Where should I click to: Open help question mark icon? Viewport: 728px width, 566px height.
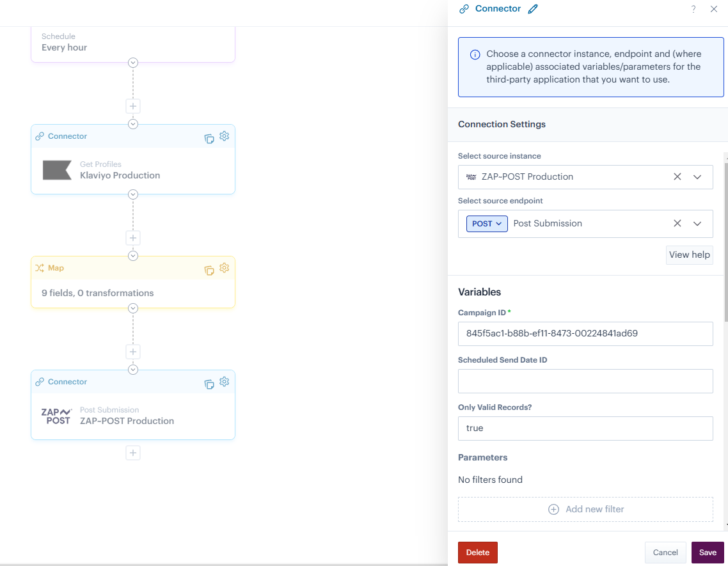(x=693, y=9)
